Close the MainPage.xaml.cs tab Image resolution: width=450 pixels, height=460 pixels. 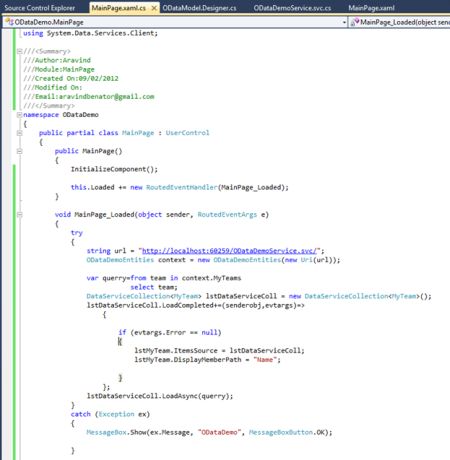[154, 8]
